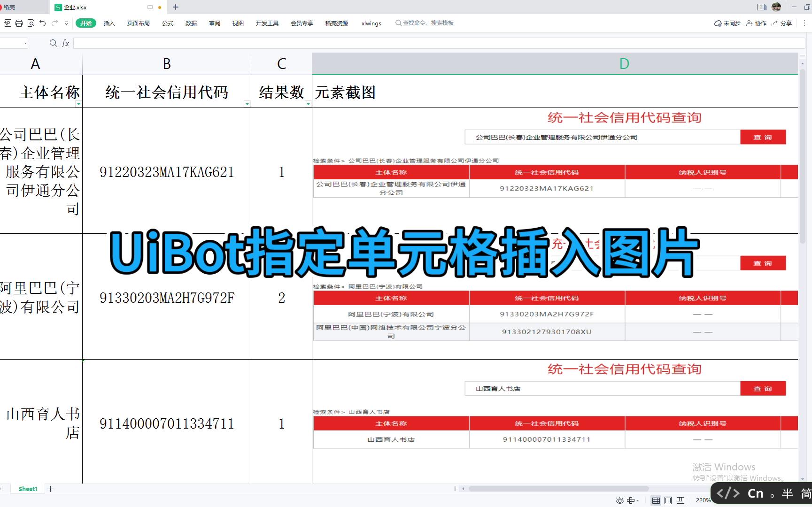Redo the last undone action

pyautogui.click(x=54, y=23)
